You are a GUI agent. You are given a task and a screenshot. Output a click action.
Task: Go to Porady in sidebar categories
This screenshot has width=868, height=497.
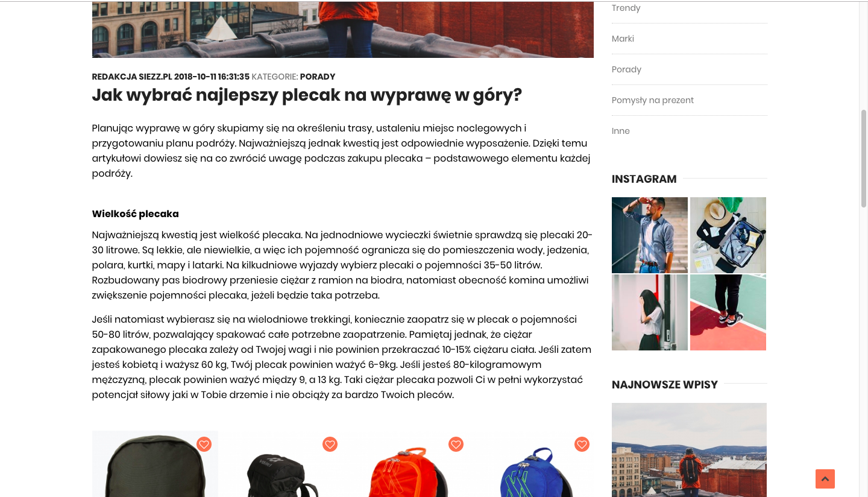pos(626,69)
